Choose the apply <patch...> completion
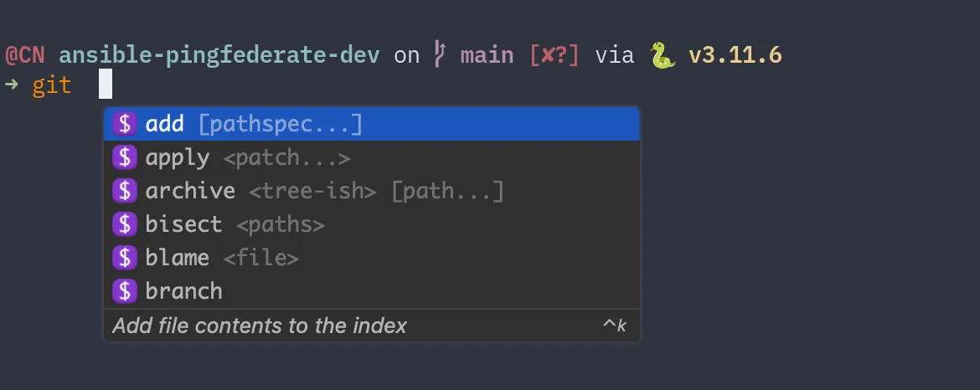Screen dimensions: 980x390 point(248,157)
